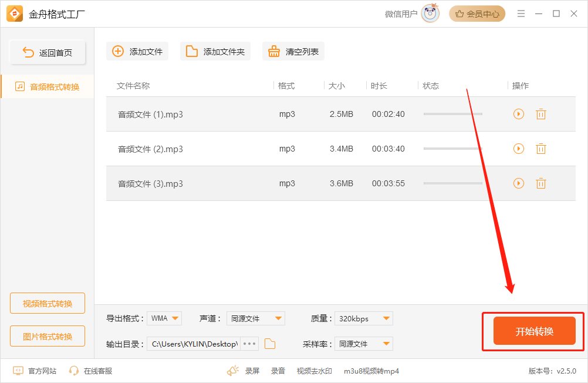588x383 pixels.
Task: Switch to 图片格式转换 image conversion
Action: [x=47, y=336]
